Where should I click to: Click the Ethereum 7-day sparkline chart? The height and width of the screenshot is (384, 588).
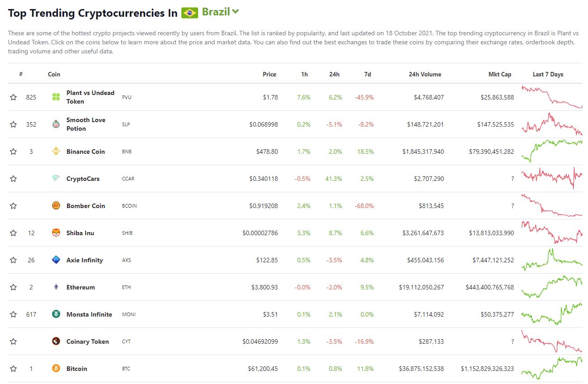[552, 287]
